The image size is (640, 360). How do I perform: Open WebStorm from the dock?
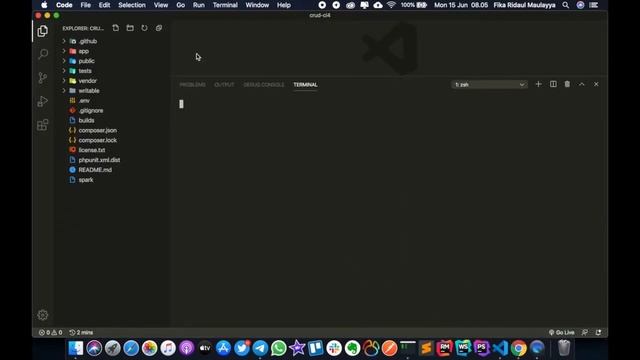pyautogui.click(x=463, y=348)
